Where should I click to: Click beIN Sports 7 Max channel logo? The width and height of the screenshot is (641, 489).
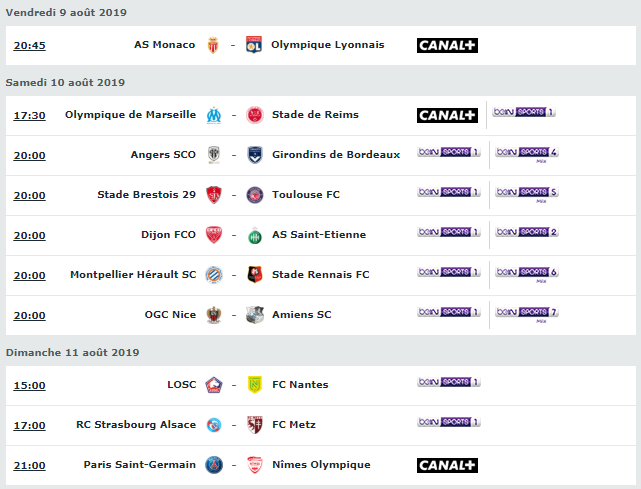tap(527, 314)
